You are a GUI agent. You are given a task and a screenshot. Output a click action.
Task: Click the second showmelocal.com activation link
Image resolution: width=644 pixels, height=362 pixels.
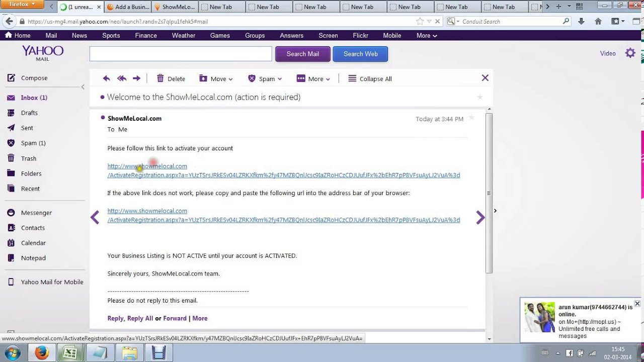click(x=283, y=215)
